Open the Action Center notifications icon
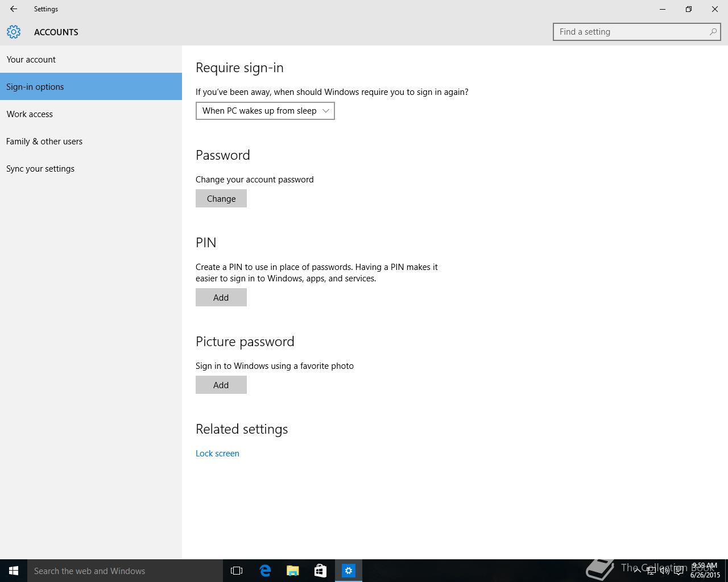 [x=679, y=571]
